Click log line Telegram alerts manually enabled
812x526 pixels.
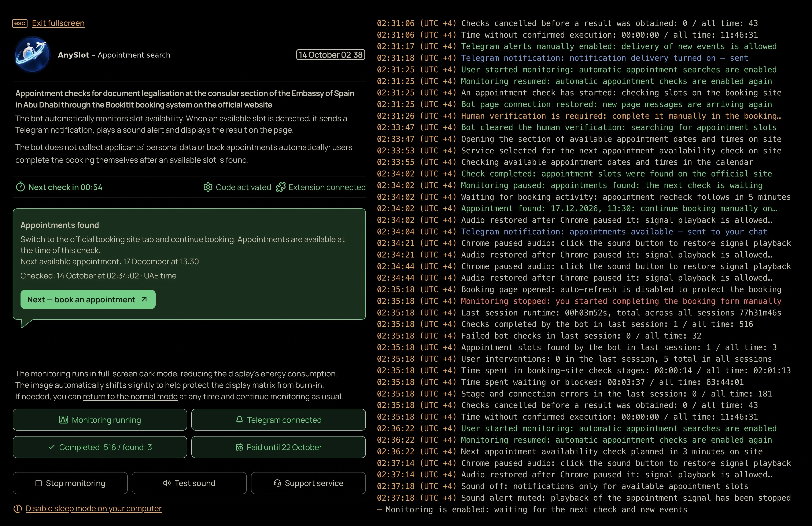pos(577,46)
